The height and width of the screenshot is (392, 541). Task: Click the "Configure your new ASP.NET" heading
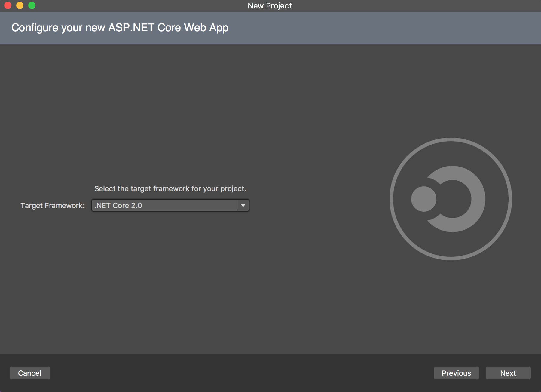[x=120, y=28]
